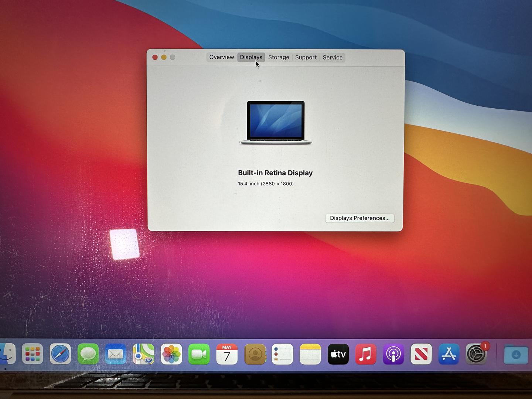The image size is (532, 399).
Task: Open System Preferences with update badge
Action: pyautogui.click(x=477, y=354)
